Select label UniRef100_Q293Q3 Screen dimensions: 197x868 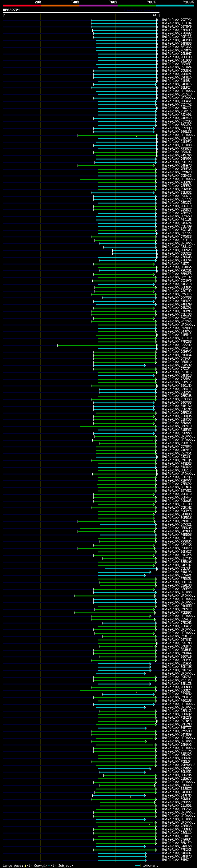click(x=176, y=128)
